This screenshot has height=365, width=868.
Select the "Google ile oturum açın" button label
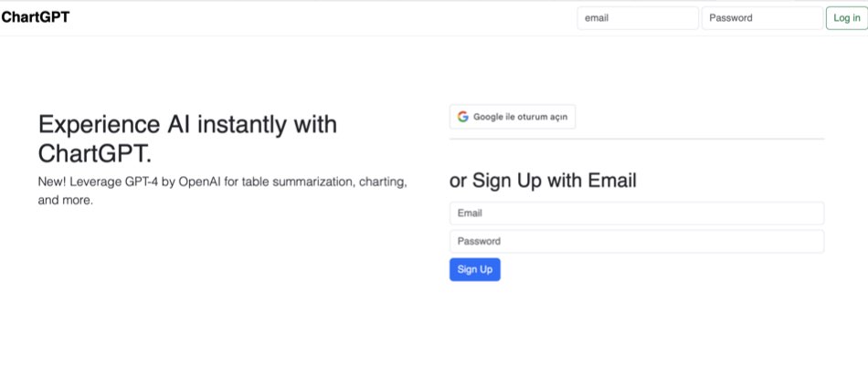(520, 117)
